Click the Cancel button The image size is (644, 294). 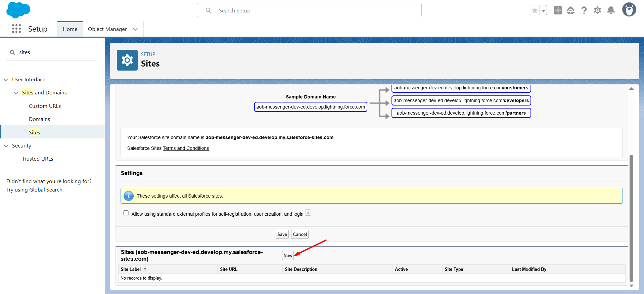(300, 234)
